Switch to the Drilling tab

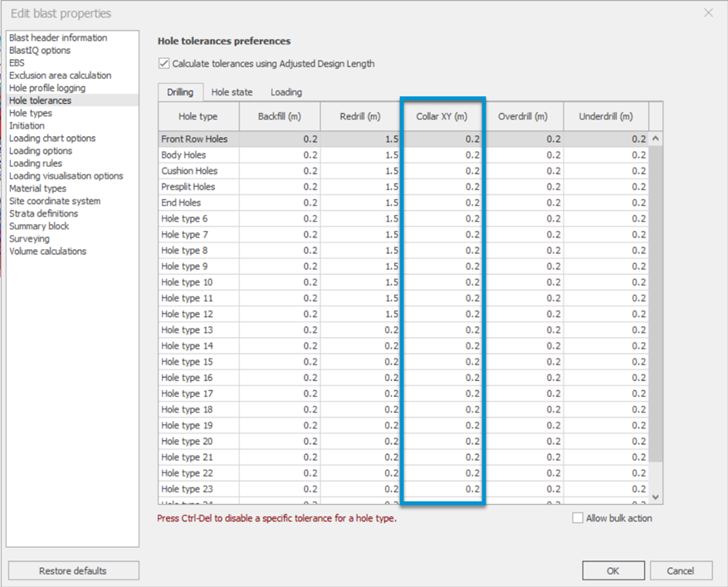point(180,92)
